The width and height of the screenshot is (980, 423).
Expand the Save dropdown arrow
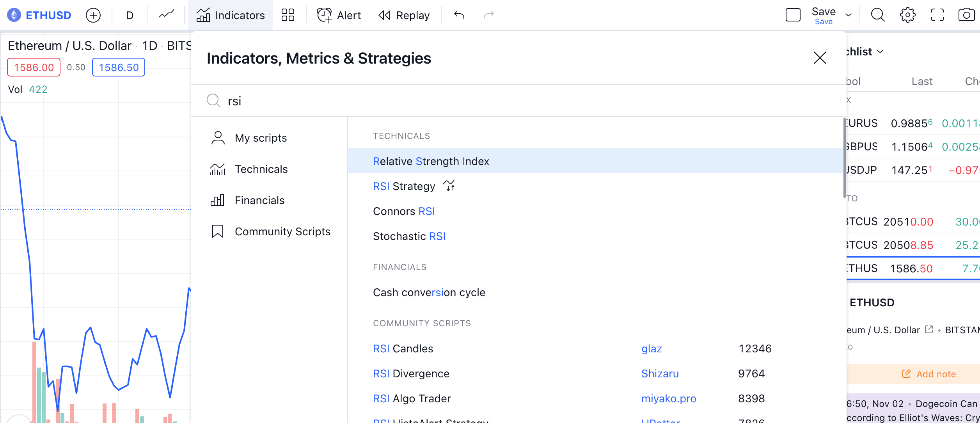(849, 15)
